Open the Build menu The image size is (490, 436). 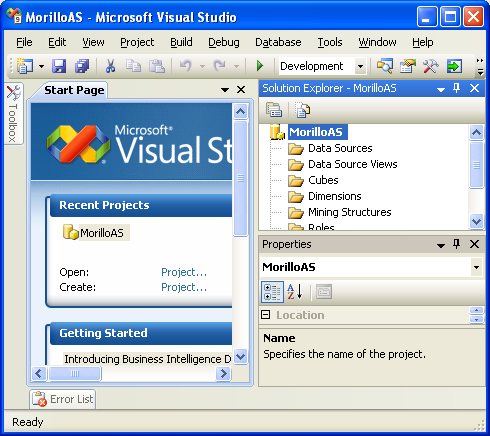tap(181, 42)
